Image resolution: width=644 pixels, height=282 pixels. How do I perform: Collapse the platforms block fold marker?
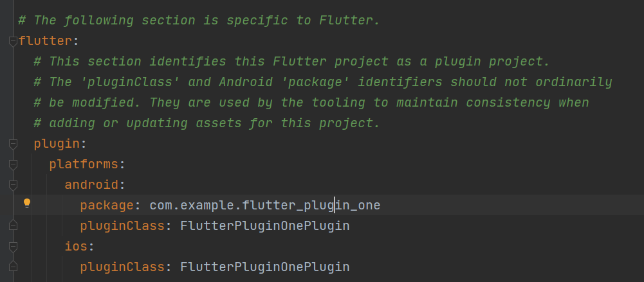click(x=13, y=164)
